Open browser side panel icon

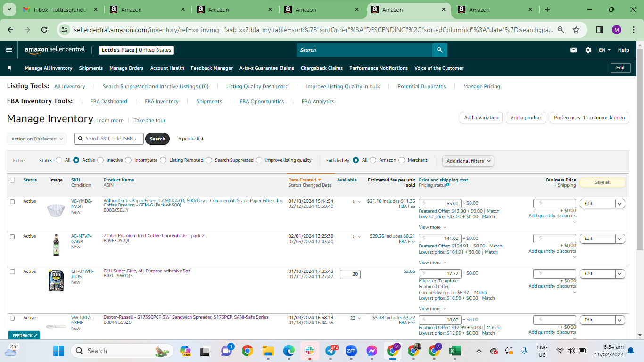pyautogui.click(x=600, y=30)
